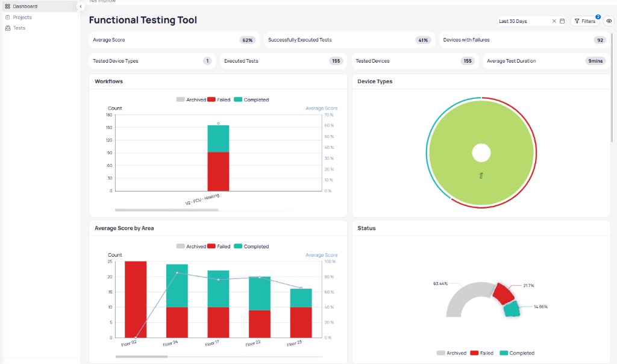Click the teal Completed segment of V2 - FCU - Heating bar

[218, 139]
